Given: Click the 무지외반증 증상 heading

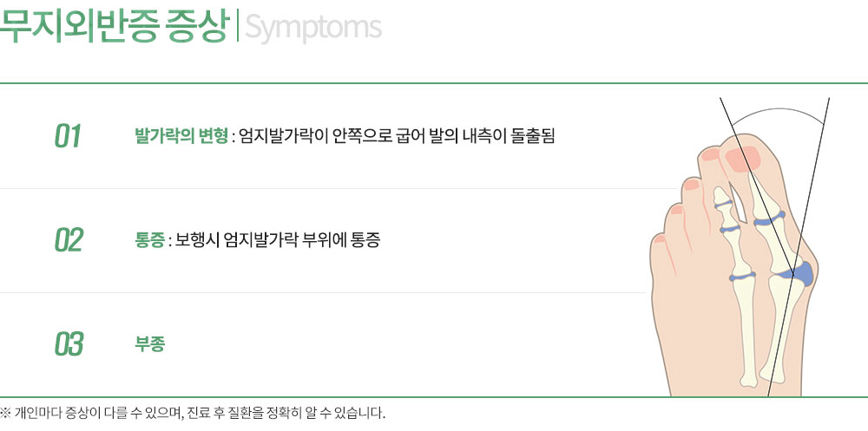Looking at the screenshot, I should click(114, 26).
